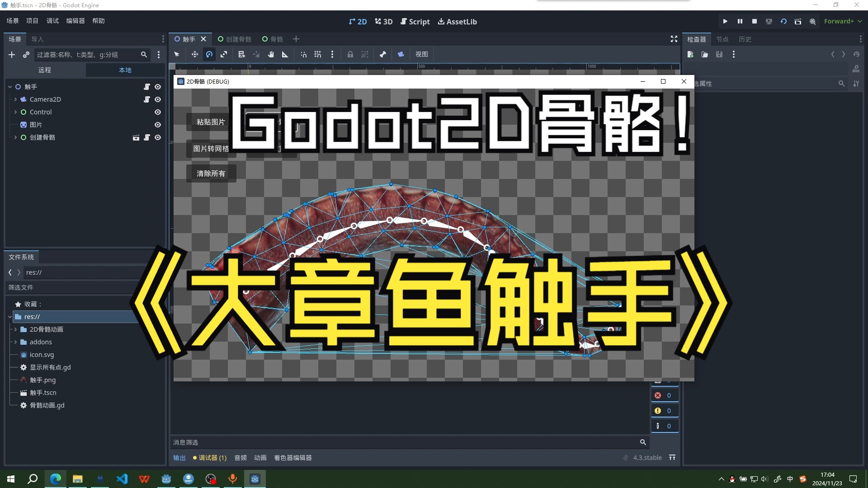Image resolution: width=868 pixels, height=488 pixels.
Task: Instantiate child scene with link icon
Action: tap(26, 55)
